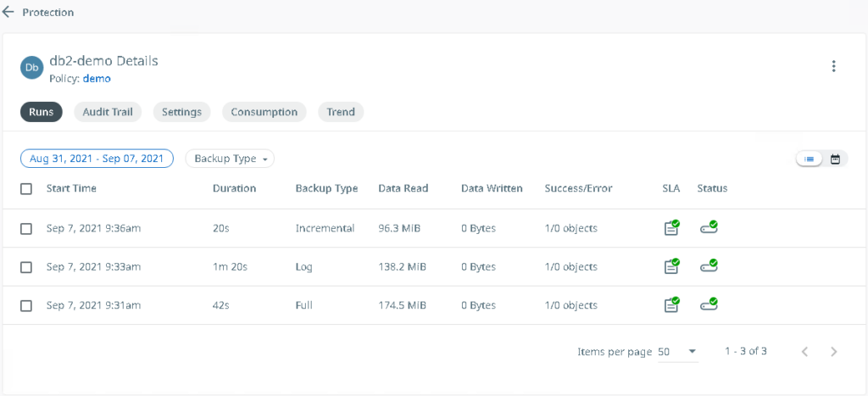This screenshot has width=868, height=396.
Task: Open the demo policy link
Action: 97,79
